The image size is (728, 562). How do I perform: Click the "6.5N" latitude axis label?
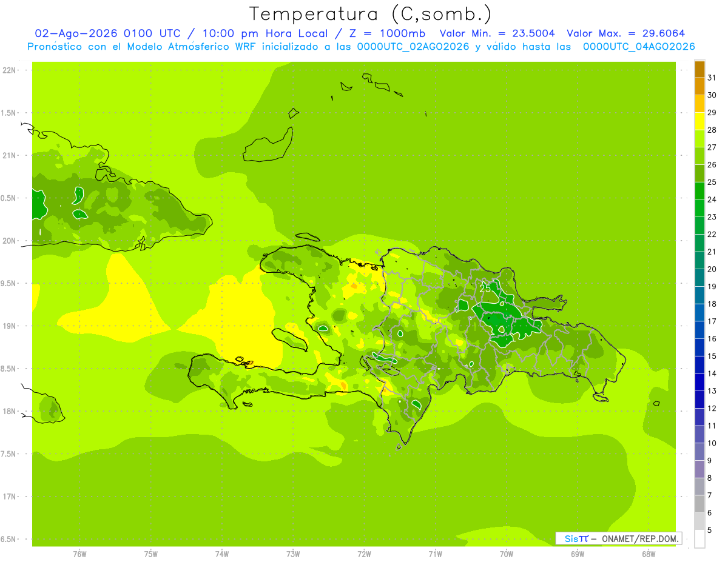[9, 539]
